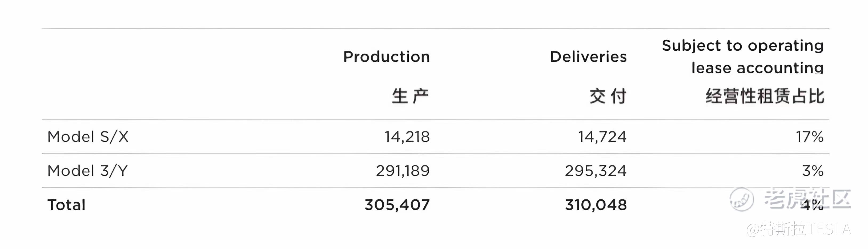Click Model 3/Y deliveries value 295,324
Viewport: 868px width, 249px height.
(x=595, y=171)
